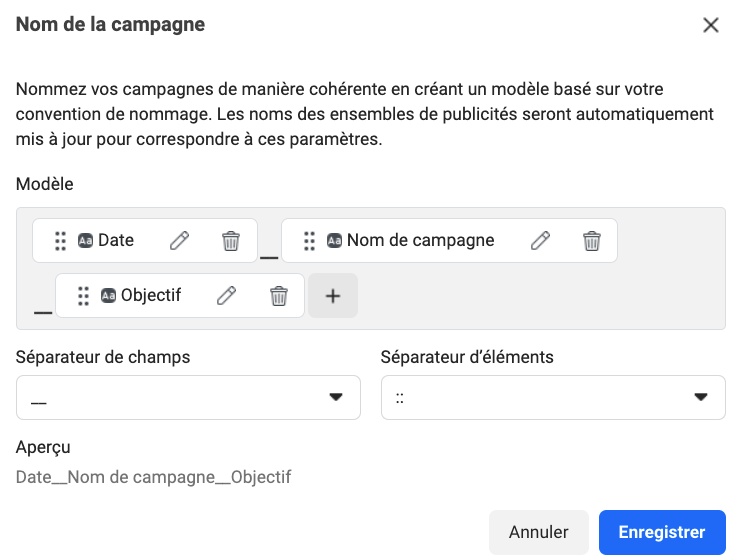Click the text type icon beside Objectif

pos(108,296)
